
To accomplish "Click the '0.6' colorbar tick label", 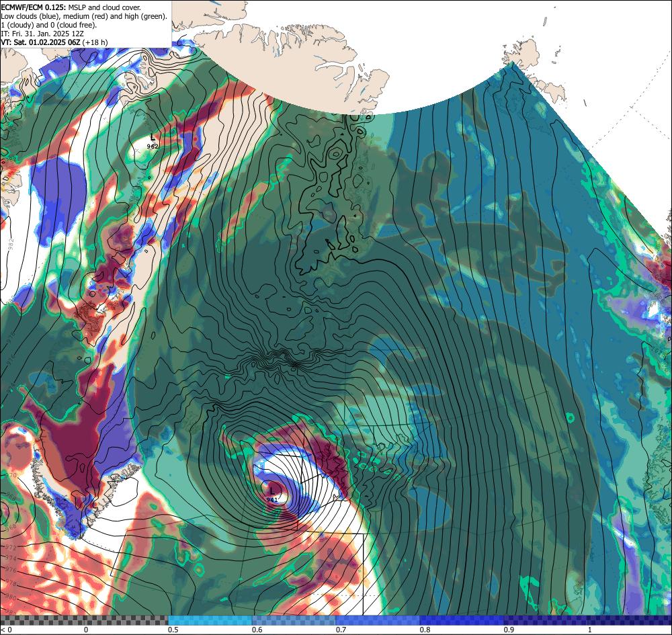I will [x=257, y=630].
